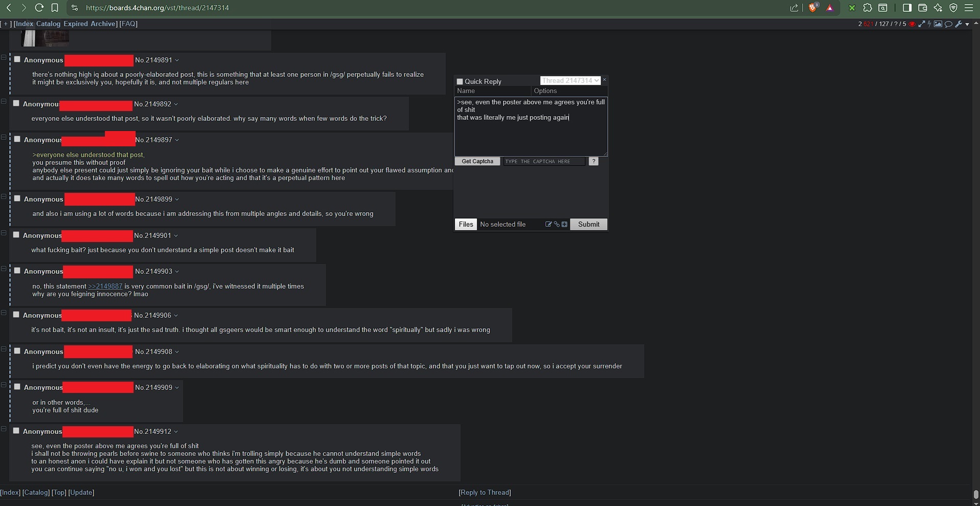Viewport: 980px width, 506px height.
Task: Open the menu arrow for post No.2149892
Action: [x=176, y=104]
